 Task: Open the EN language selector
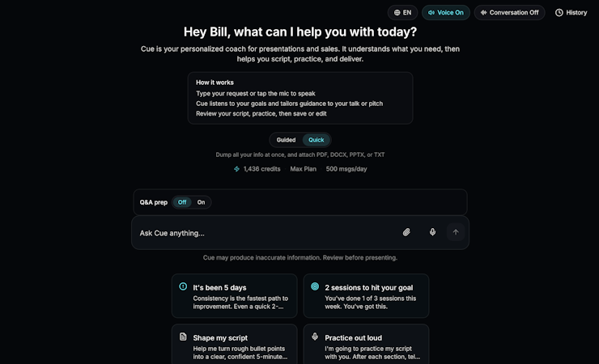[x=402, y=13]
